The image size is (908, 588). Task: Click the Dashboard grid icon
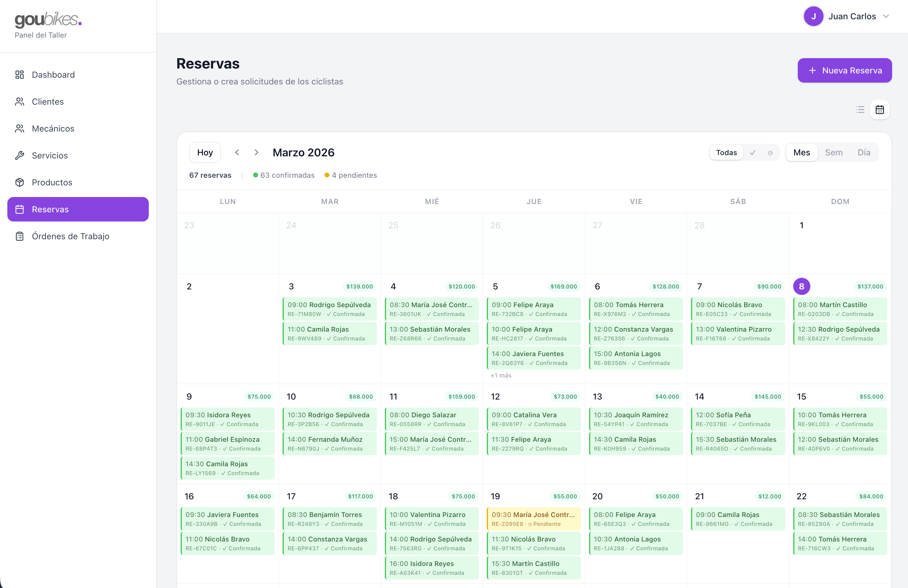click(x=20, y=75)
